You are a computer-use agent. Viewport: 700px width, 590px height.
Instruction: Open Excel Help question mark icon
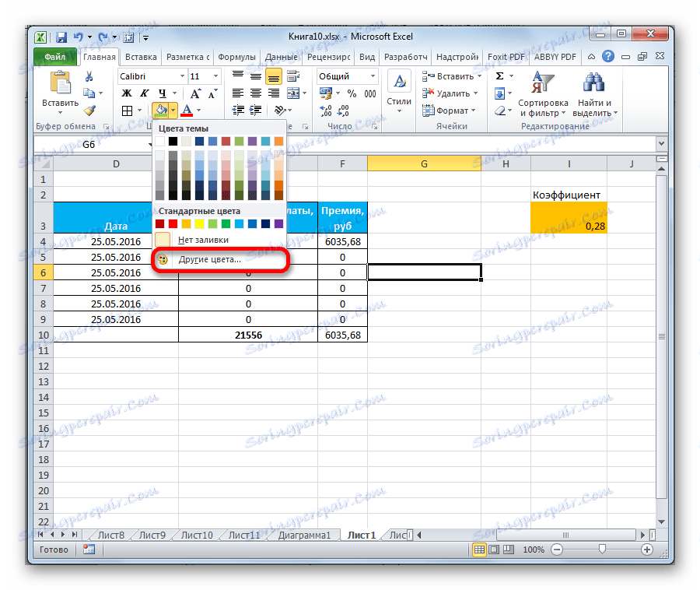point(608,56)
